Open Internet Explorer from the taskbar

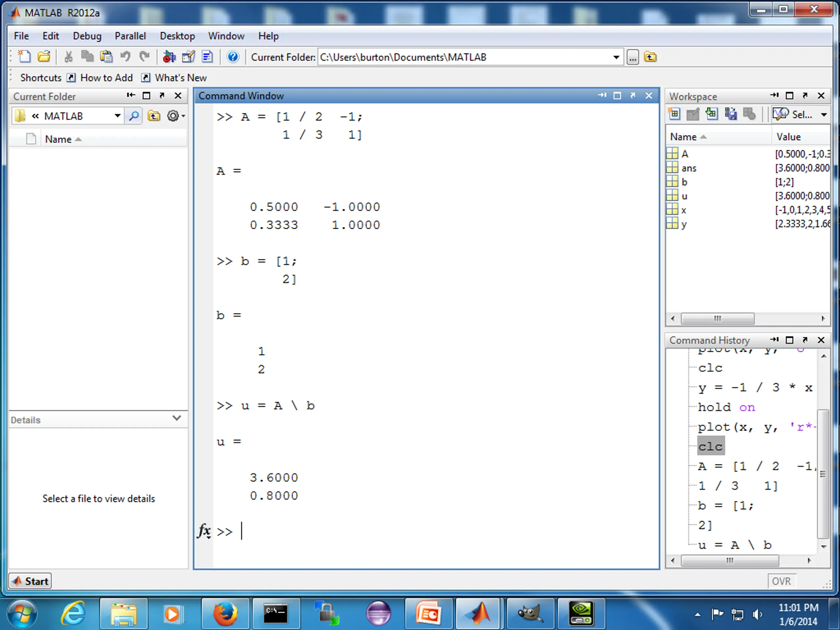point(73,613)
